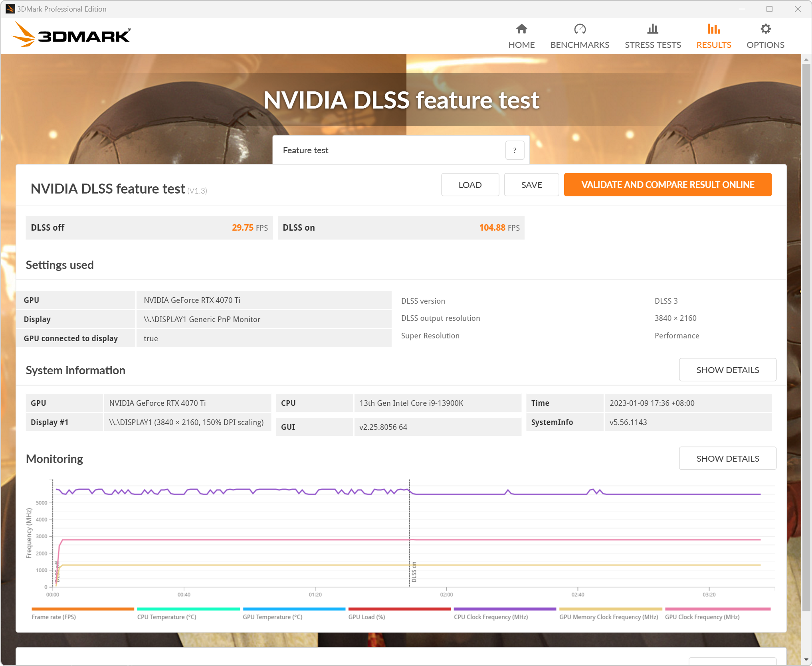This screenshot has height=666, width=812.
Task: Click the scrollbar down arrow
Action: coord(806,660)
